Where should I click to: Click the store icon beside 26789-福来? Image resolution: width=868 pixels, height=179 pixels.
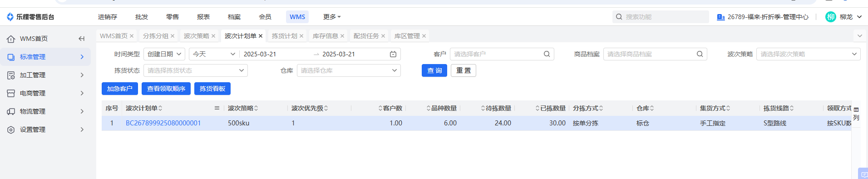coord(720,17)
